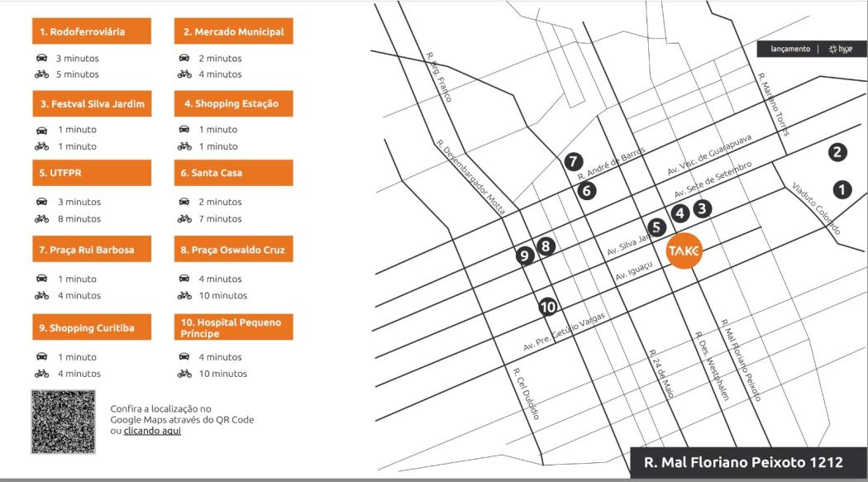The height and width of the screenshot is (482, 868).
Task: Select the '10. Hospital Pequeno Príncipe' label
Action: tap(234, 327)
